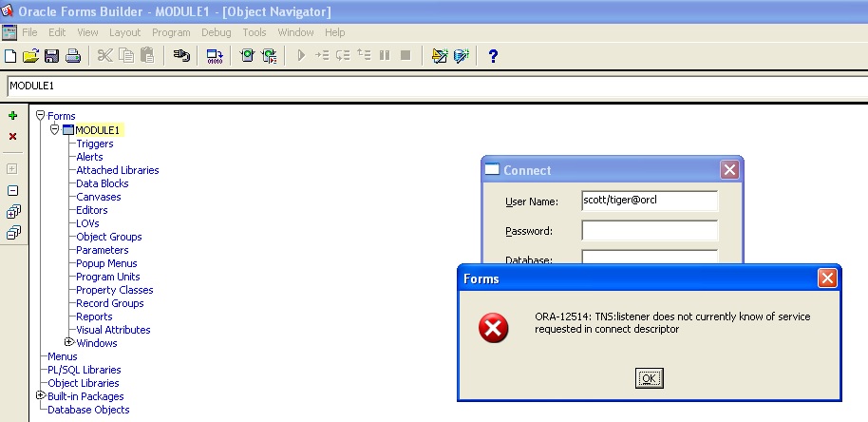Click the Collapse minus icon in sidebar

12,190
